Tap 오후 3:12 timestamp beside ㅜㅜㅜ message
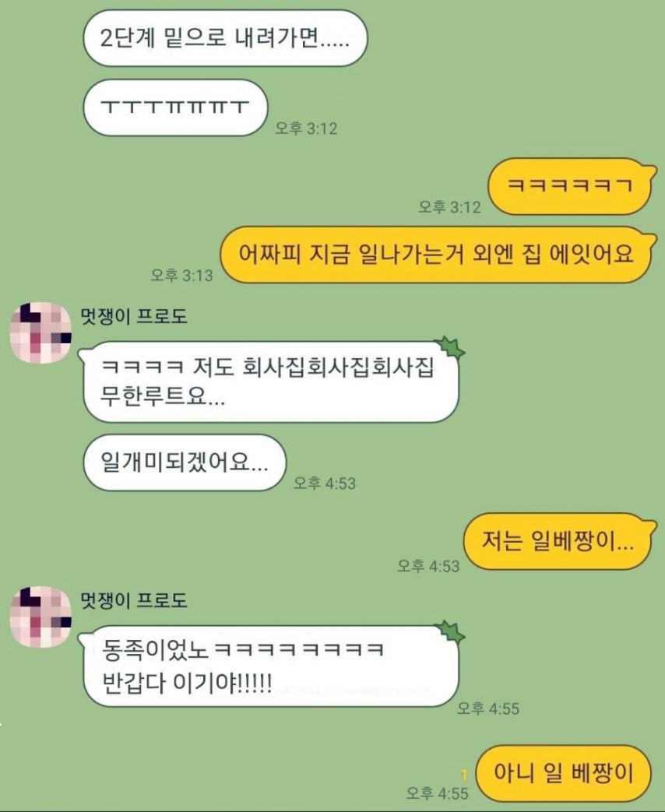This screenshot has width=665, height=812. (x=306, y=128)
